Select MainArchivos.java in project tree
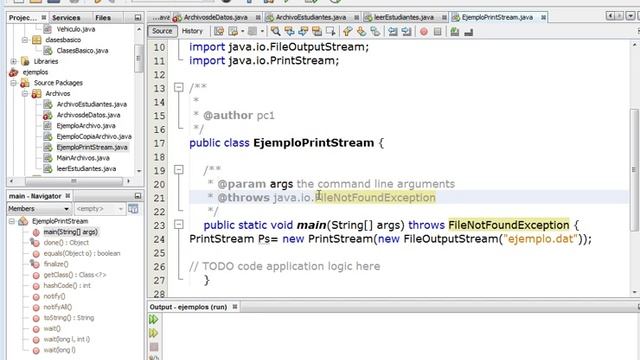Viewport: 640px width, 360px height. 83,158
